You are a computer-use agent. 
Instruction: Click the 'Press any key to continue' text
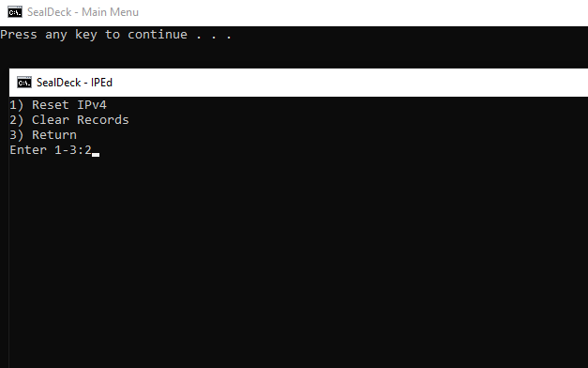pyautogui.click(x=94, y=35)
